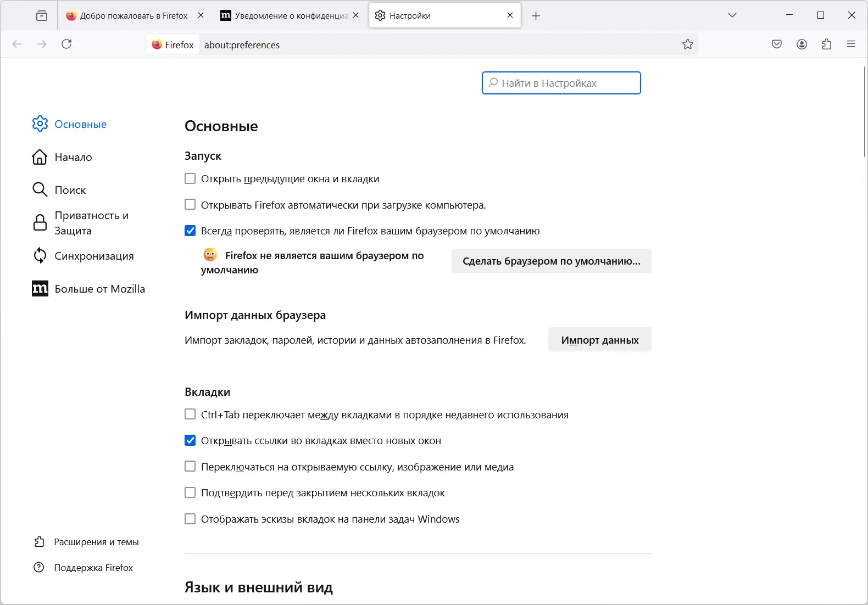Click the Pocket save icon in toolbar
Image resolution: width=868 pixels, height=605 pixels.
point(777,44)
